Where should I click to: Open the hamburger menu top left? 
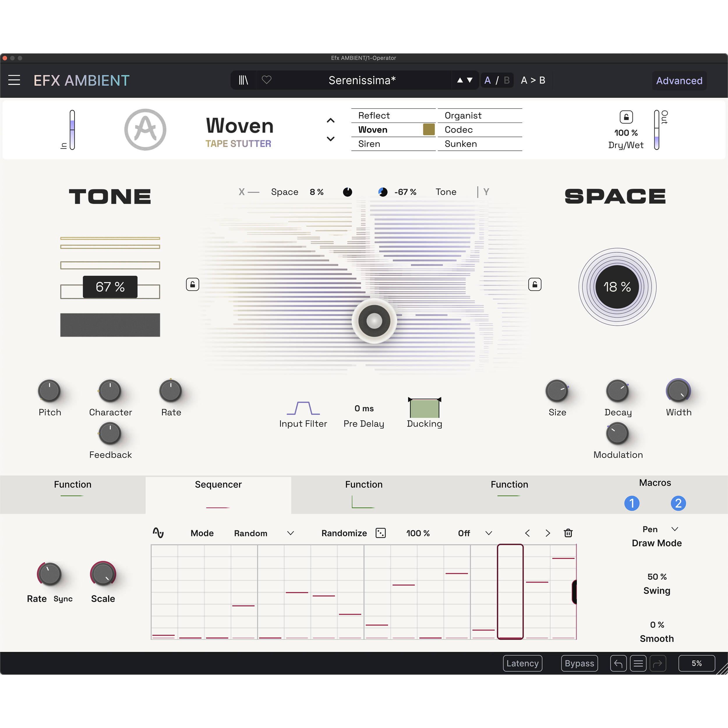tap(14, 80)
